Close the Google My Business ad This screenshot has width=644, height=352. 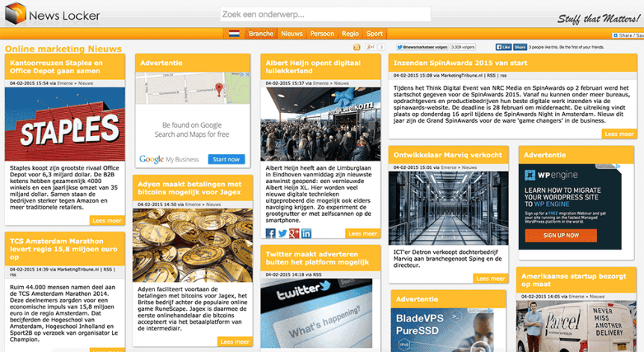247,74
